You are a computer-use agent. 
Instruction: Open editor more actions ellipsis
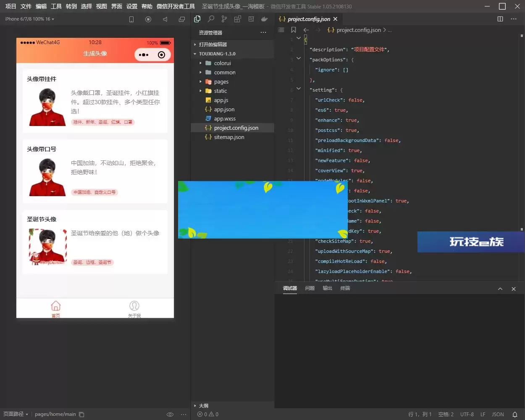pyautogui.click(x=514, y=19)
